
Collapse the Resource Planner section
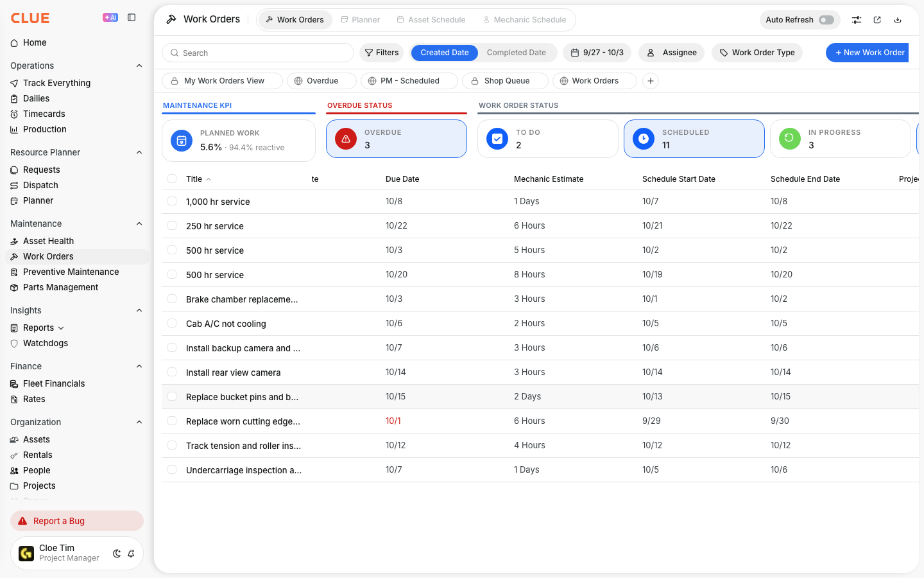pyautogui.click(x=139, y=152)
